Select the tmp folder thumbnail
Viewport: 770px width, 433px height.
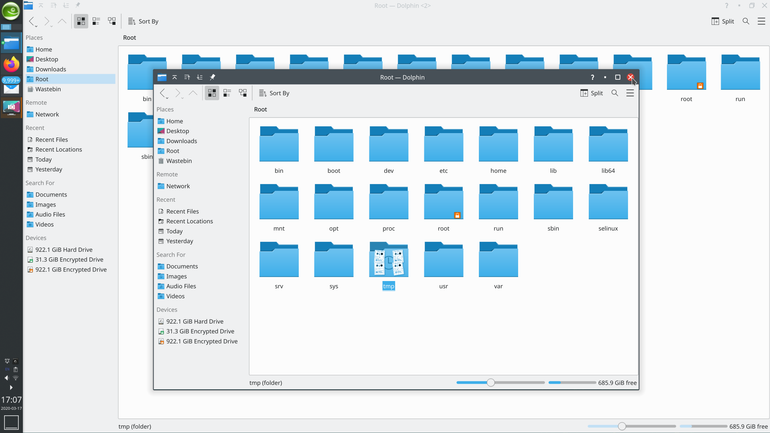pos(388,260)
